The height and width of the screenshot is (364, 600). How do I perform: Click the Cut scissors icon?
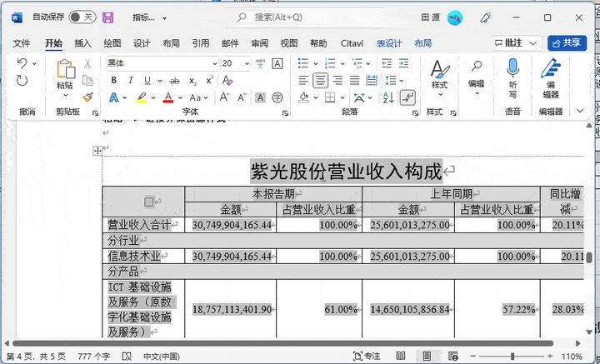(x=87, y=63)
